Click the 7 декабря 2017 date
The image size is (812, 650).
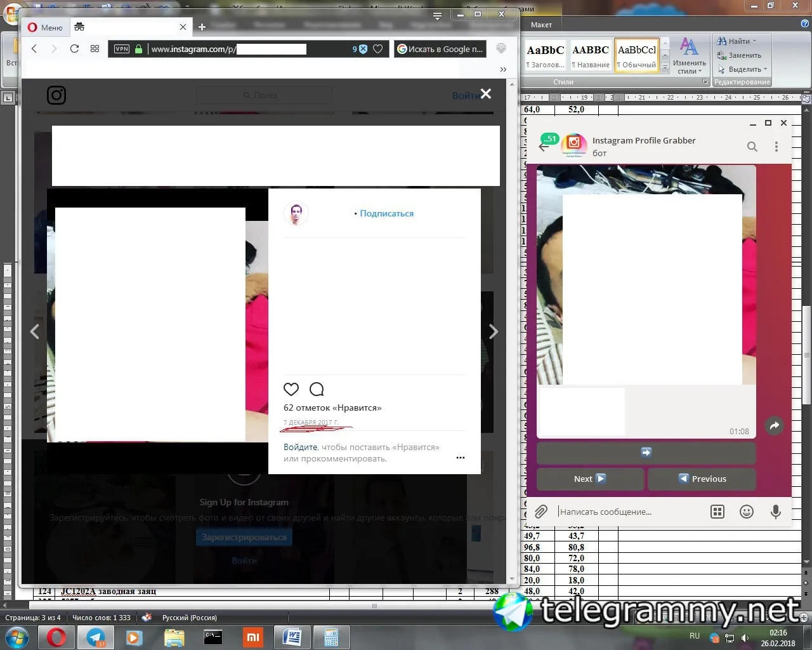[x=311, y=423]
